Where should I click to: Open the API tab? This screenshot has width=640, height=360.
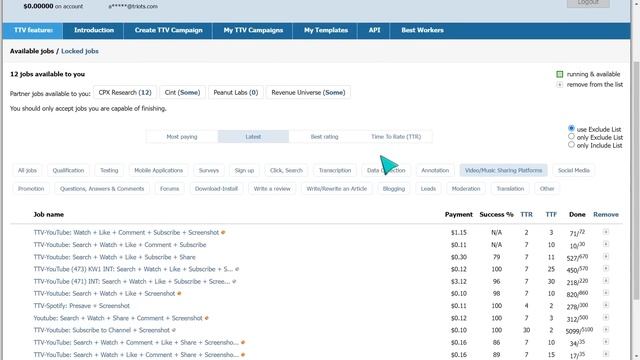pos(374,30)
